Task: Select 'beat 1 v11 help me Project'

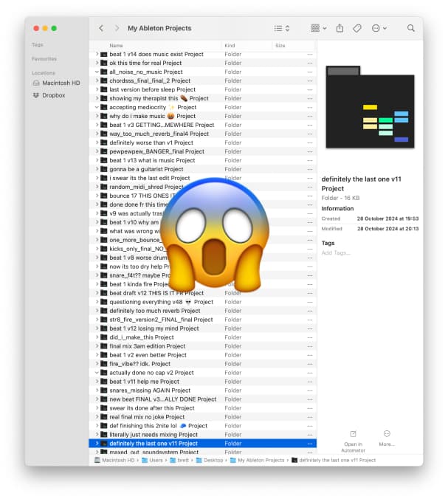Action: [x=203, y=382]
